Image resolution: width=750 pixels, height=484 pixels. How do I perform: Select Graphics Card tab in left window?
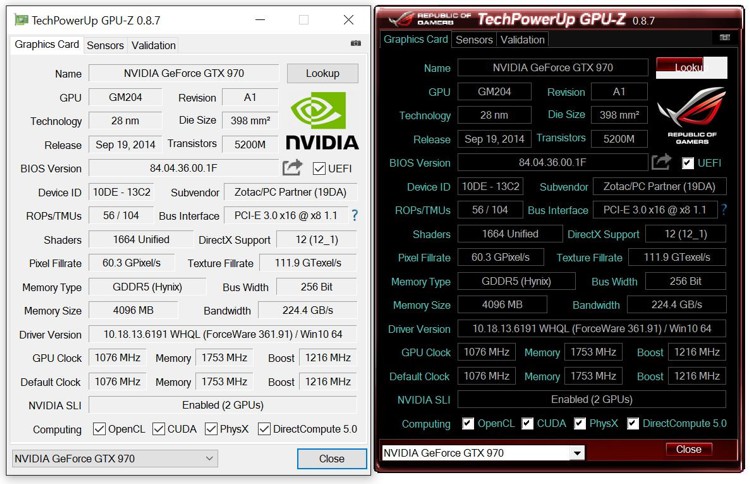tap(47, 44)
